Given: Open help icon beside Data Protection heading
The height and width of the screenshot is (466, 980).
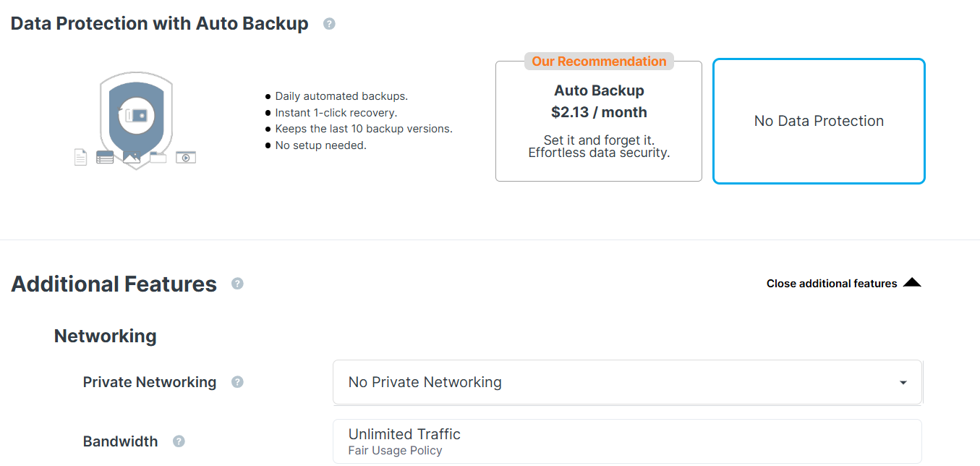Looking at the screenshot, I should click(x=329, y=24).
